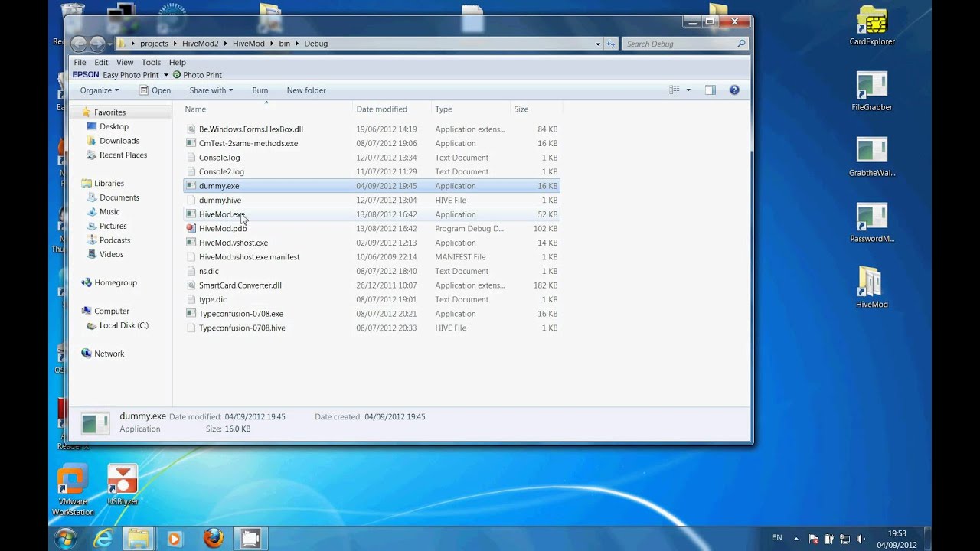This screenshot has width=980, height=551.
Task: Open the View menu
Action: 125,63
